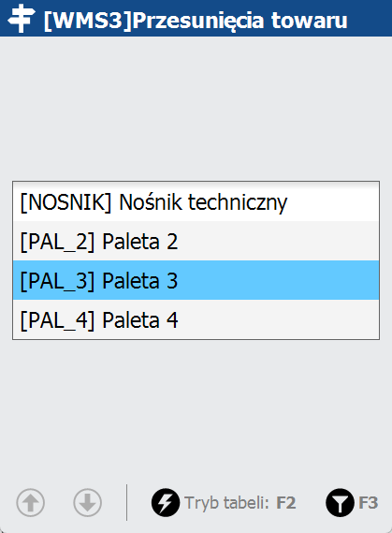Click the word 'techniczny' in the first row

(238, 202)
